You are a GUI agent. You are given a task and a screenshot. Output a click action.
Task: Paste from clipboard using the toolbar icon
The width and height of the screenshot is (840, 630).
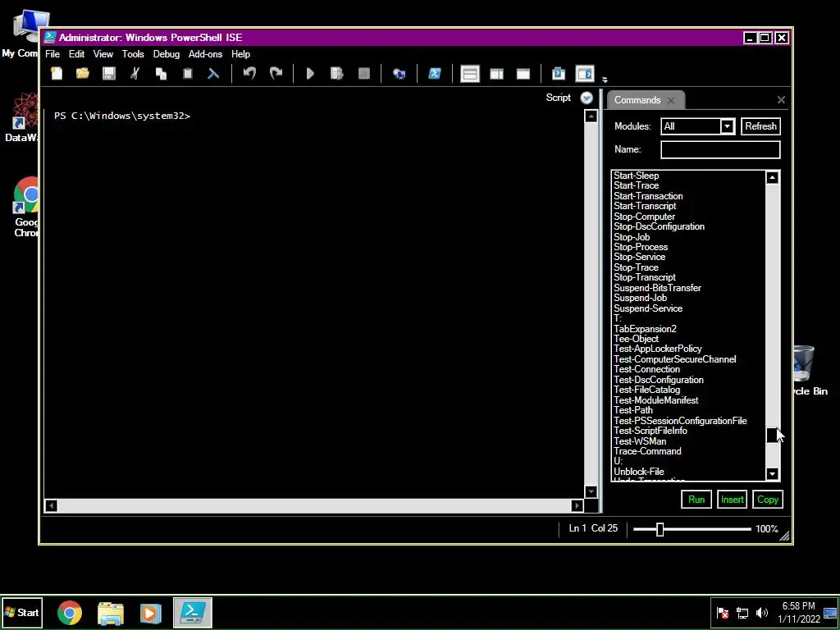pyautogui.click(x=188, y=73)
